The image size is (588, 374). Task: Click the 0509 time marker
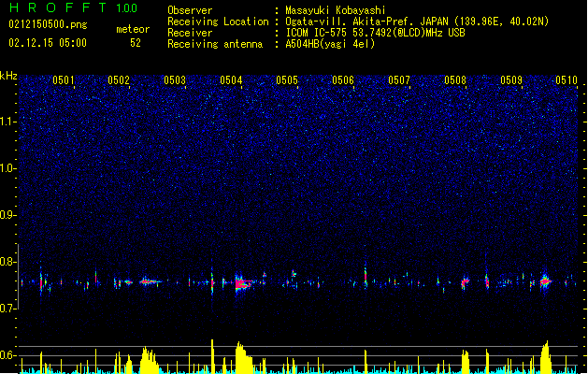(x=511, y=80)
